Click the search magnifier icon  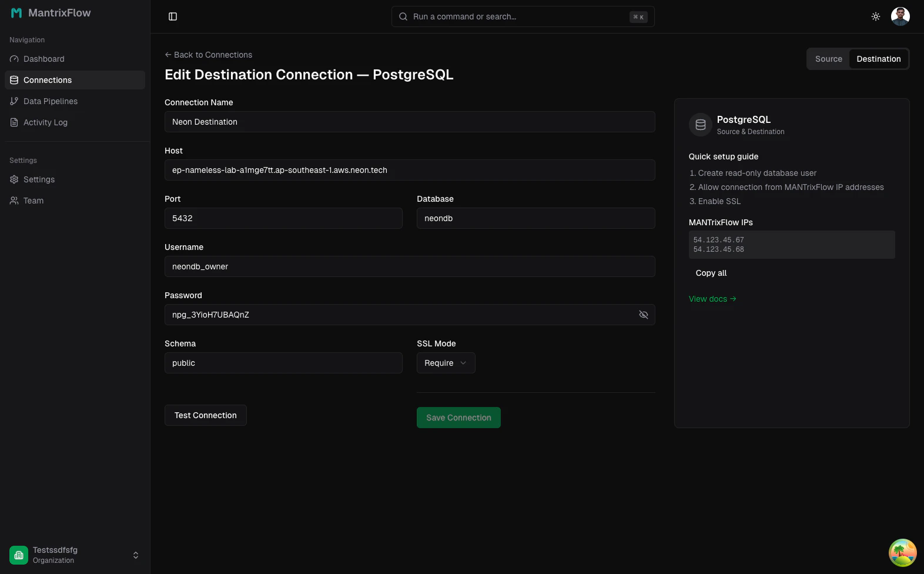(x=403, y=16)
